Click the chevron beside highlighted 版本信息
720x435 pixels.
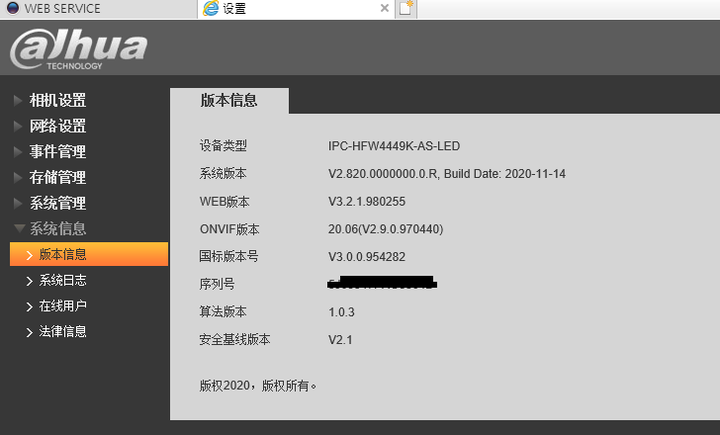click(29, 255)
